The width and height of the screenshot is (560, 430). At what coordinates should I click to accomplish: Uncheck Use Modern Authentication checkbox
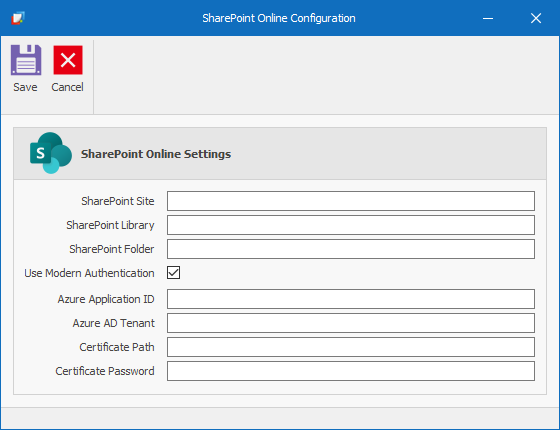tap(174, 272)
